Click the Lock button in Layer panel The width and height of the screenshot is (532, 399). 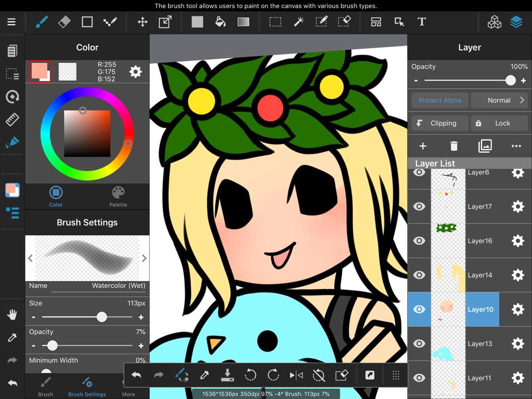click(x=499, y=123)
